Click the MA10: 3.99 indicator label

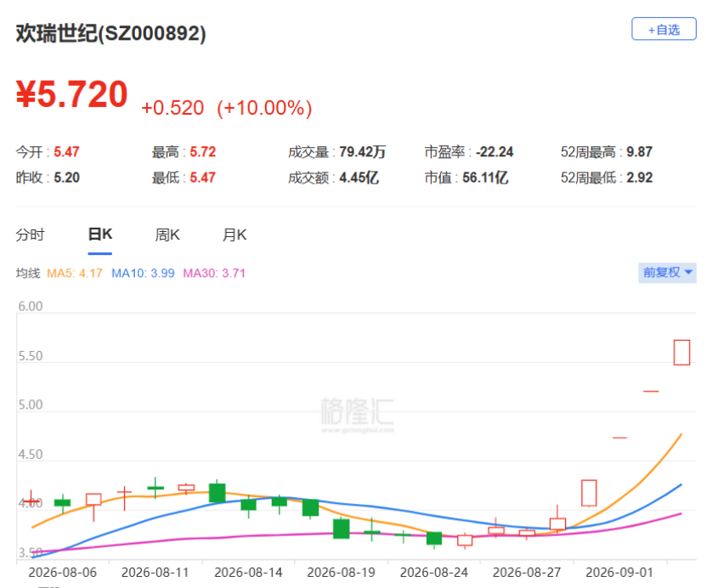[x=143, y=274]
